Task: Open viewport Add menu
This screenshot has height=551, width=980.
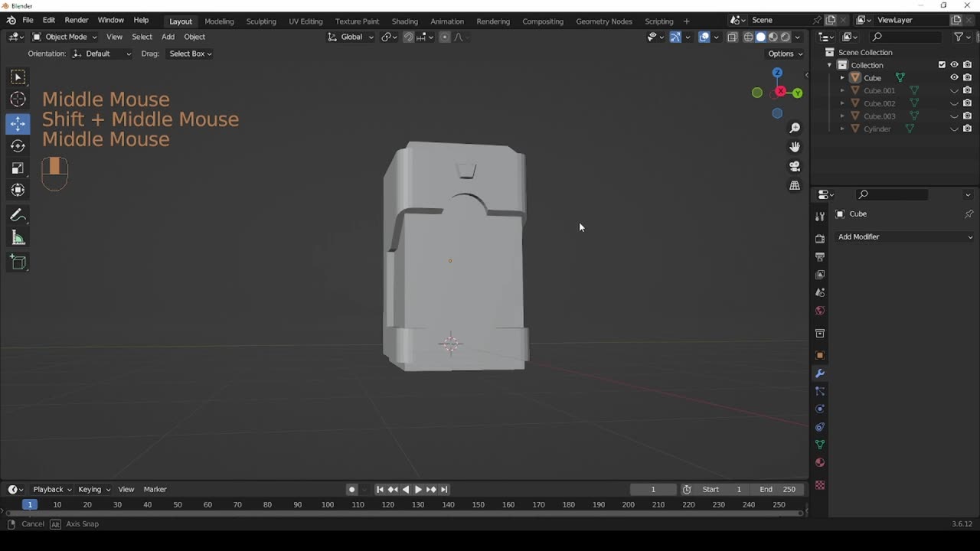Action: [x=168, y=37]
